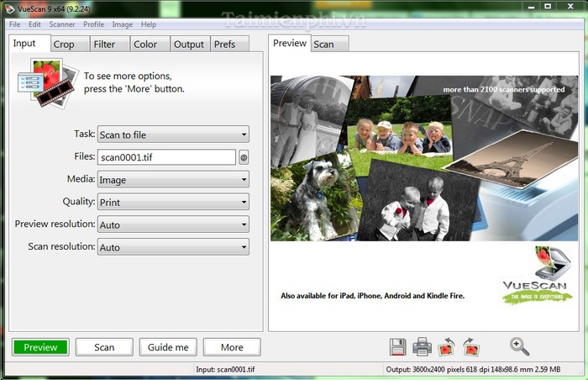
Task: Select the Preview tab in right pane
Action: [x=290, y=43]
